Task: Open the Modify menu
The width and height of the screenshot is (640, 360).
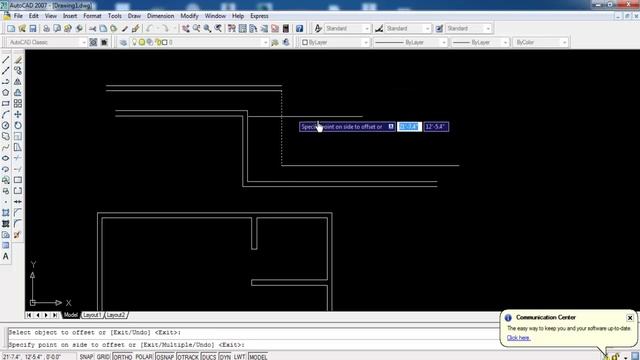Action: pos(189,16)
